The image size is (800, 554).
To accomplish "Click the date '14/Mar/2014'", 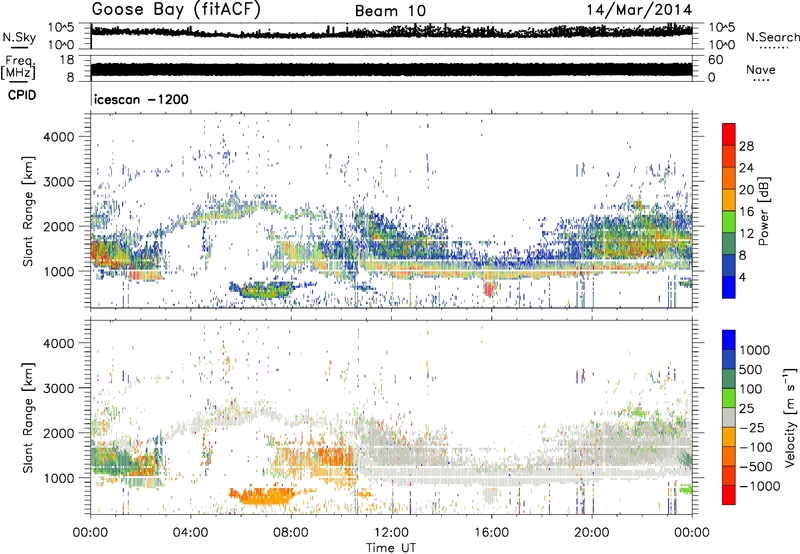I will click(639, 10).
